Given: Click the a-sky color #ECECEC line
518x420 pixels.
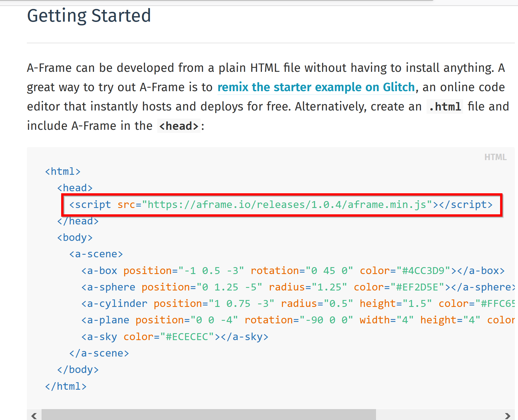Looking at the screenshot, I should pos(175,337).
